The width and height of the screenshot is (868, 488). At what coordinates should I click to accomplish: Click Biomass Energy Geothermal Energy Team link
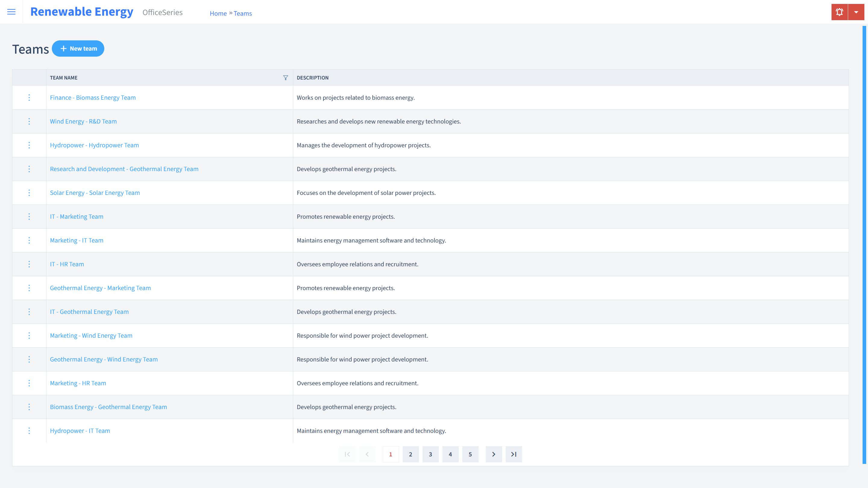[108, 407]
